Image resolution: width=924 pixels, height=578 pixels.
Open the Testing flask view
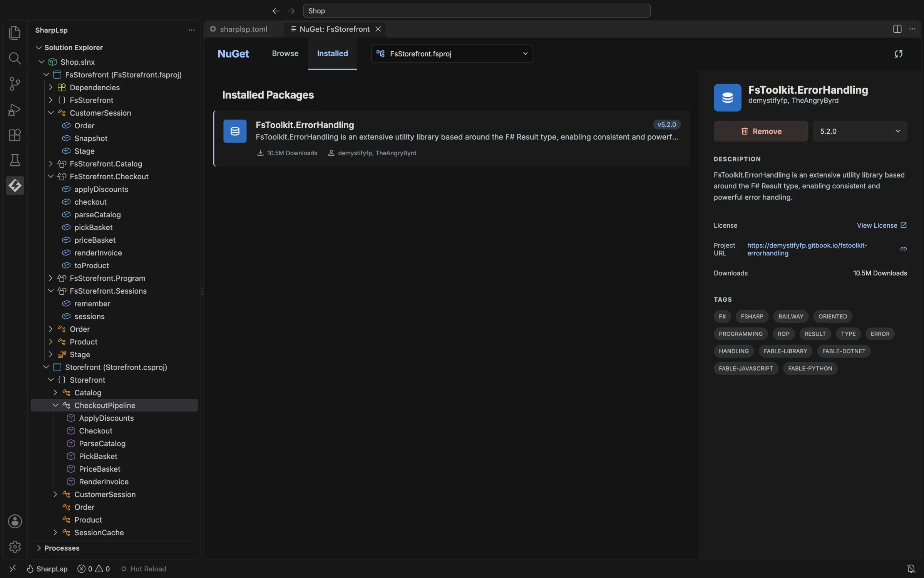point(15,160)
